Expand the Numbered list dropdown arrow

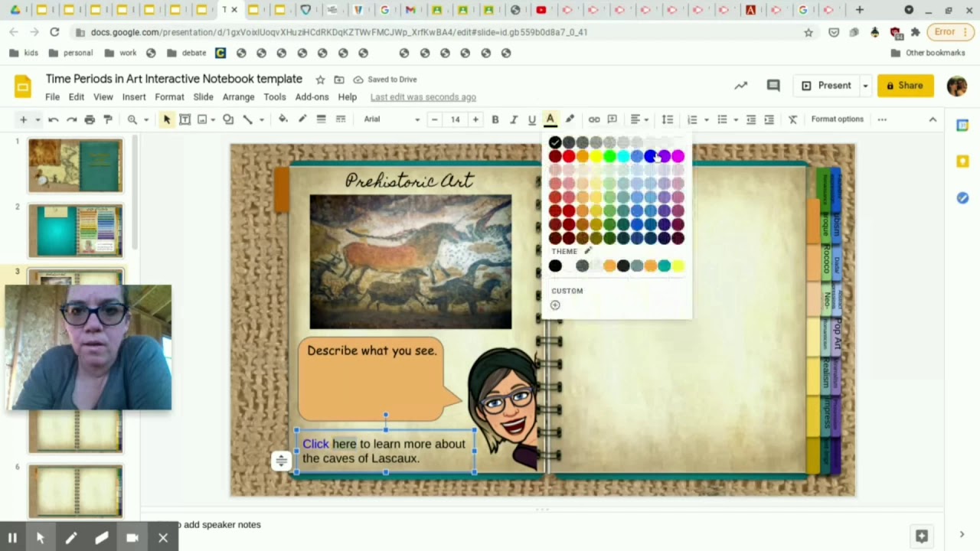click(704, 119)
